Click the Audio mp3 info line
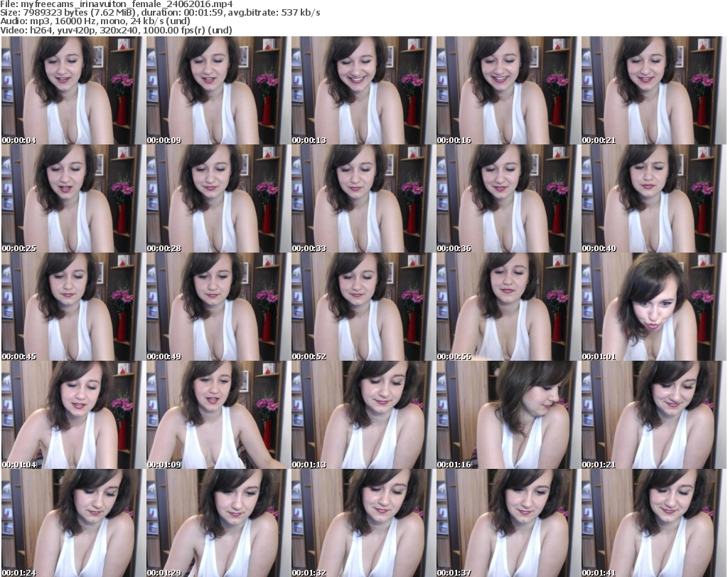The height and width of the screenshot is (577, 728). pyautogui.click(x=95, y=21)
